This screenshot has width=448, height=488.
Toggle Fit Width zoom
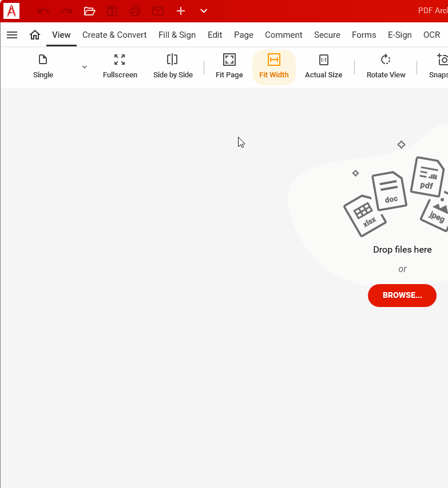274,67
